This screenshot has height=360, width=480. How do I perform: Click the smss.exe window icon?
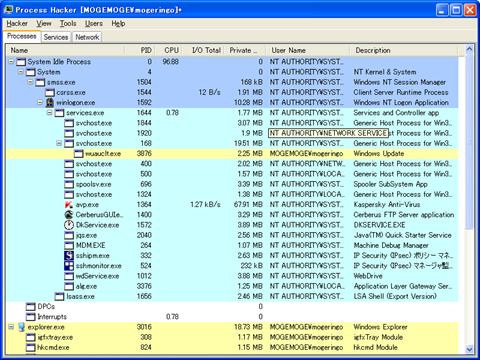click(x=40, y=82)
